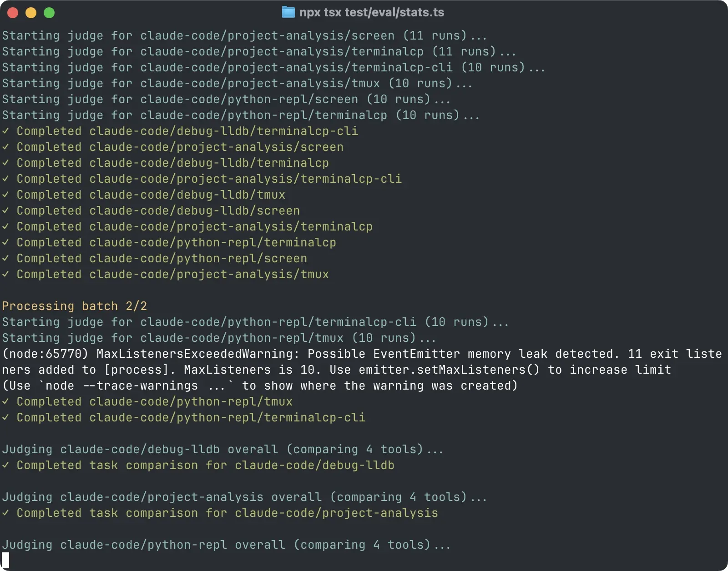Click the window title npx tsx test/eval/stats.ts

pyautogui.click(x=371, y=12)
